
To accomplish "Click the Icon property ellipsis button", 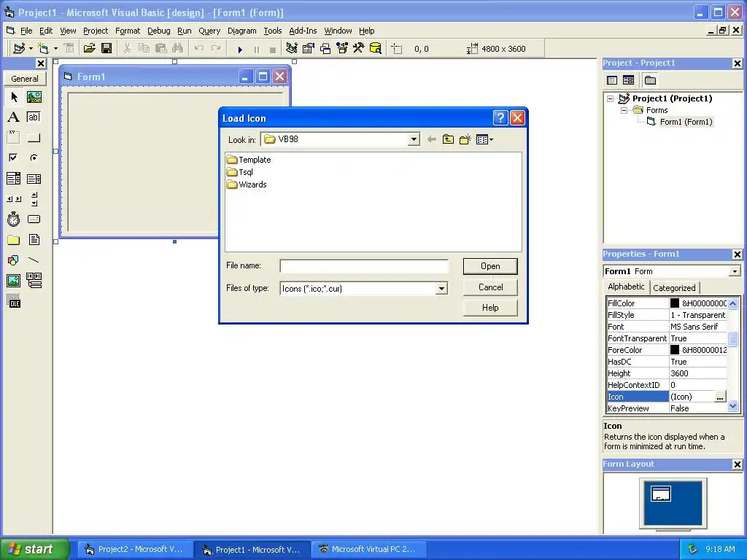I will coord(720,397).
